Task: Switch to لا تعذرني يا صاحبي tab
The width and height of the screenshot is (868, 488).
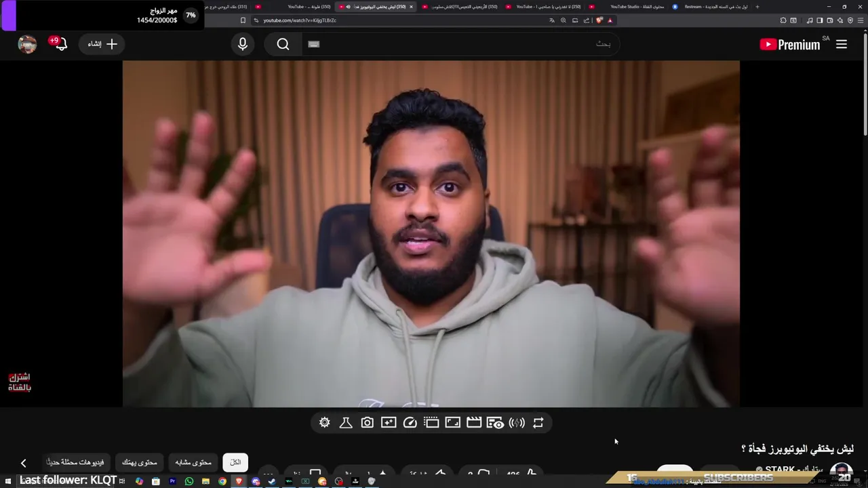Action: coord(545,7)
